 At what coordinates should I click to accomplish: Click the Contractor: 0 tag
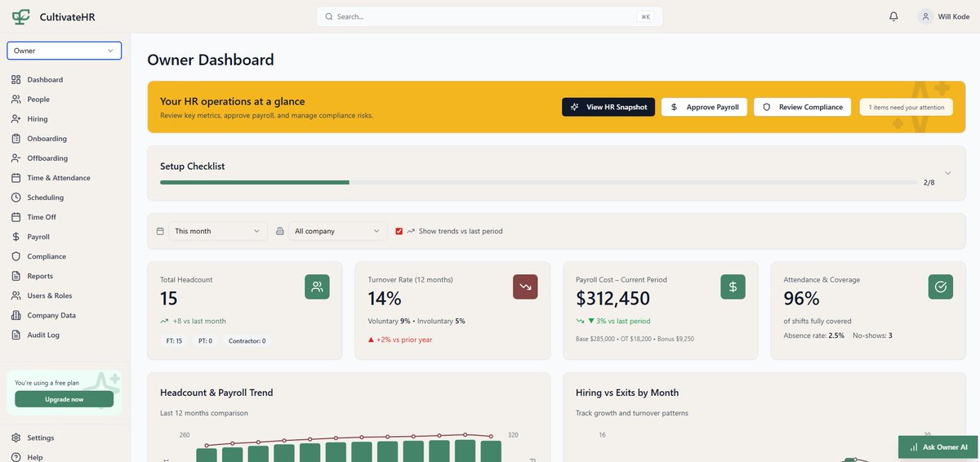pyautogui.click(x=247, y=341)
